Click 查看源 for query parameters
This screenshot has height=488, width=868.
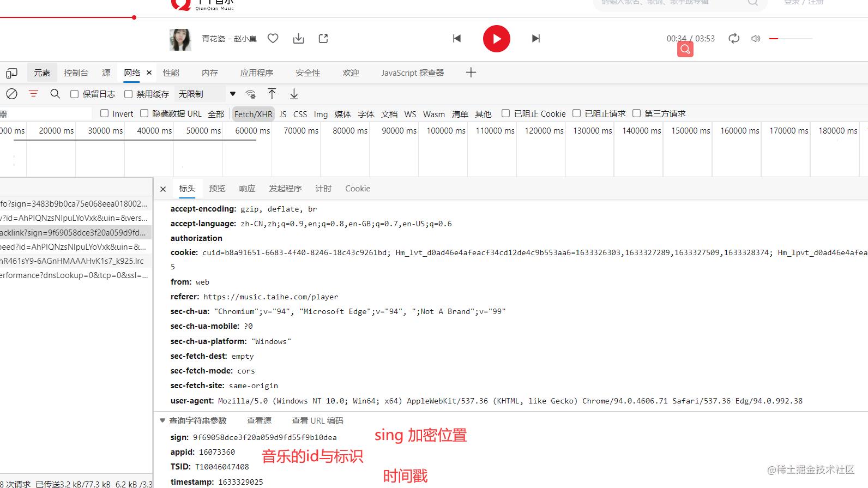(259, 420)
